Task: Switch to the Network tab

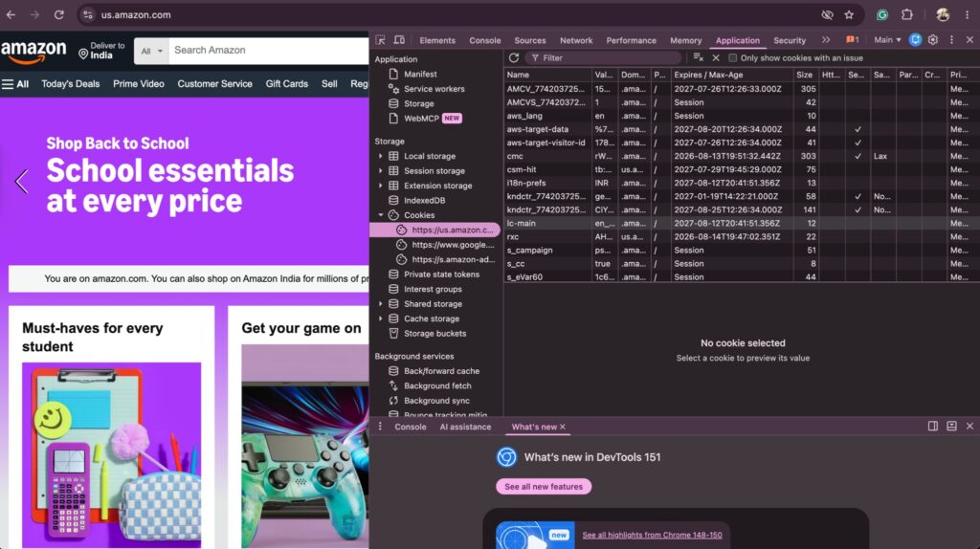Action: (576, 40)
